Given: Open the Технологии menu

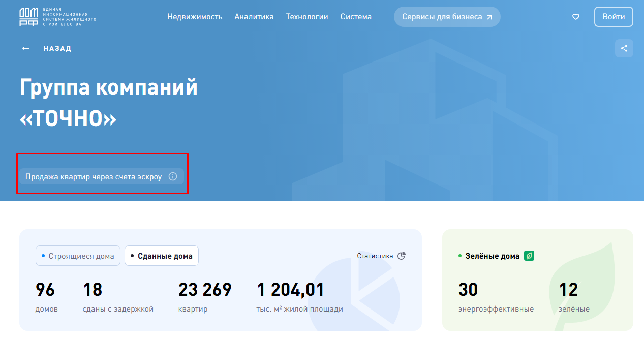Looking at the screenshot, I should coord(307,17).
